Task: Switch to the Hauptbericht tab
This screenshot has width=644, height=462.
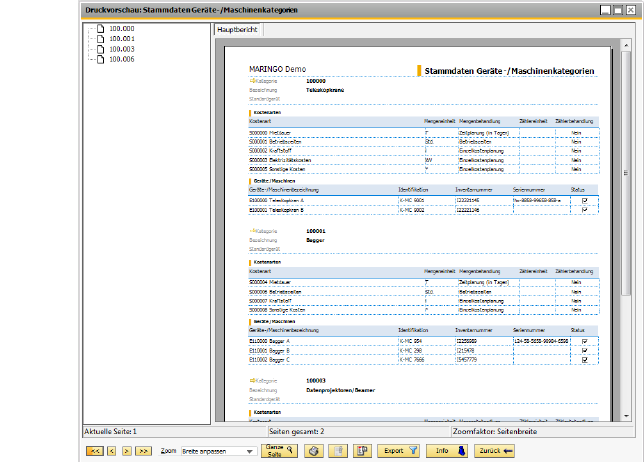Action: tap(237, 30)
